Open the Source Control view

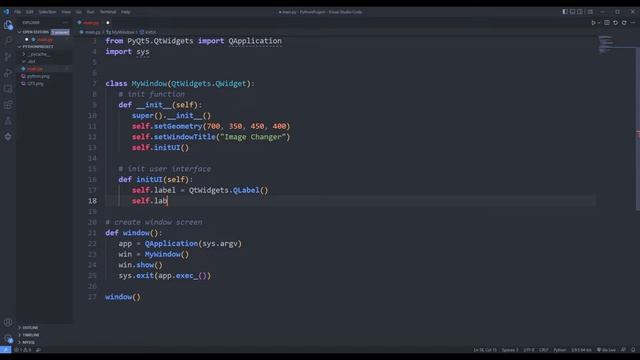[x=8, y=57]
